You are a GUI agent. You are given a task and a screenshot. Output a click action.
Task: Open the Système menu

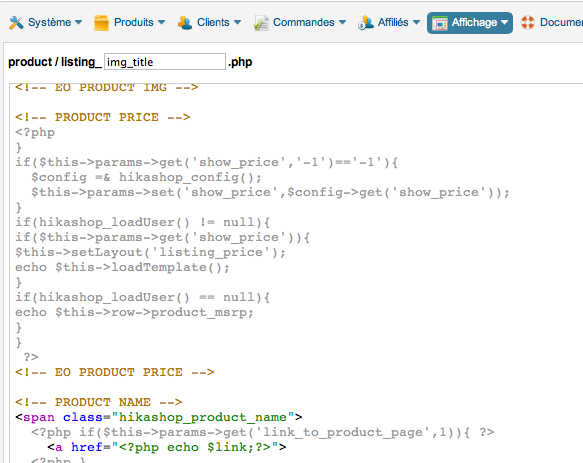[x=49, y=22]
